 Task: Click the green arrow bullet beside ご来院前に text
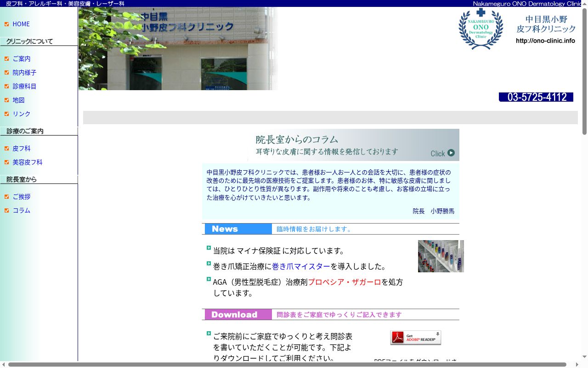(x=209, y=333)
